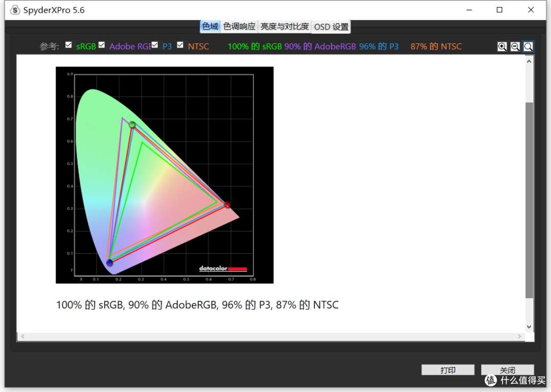551x392 pixels.
Task: Minimize the SpyderXPro window
Action: tap(469, 10)
